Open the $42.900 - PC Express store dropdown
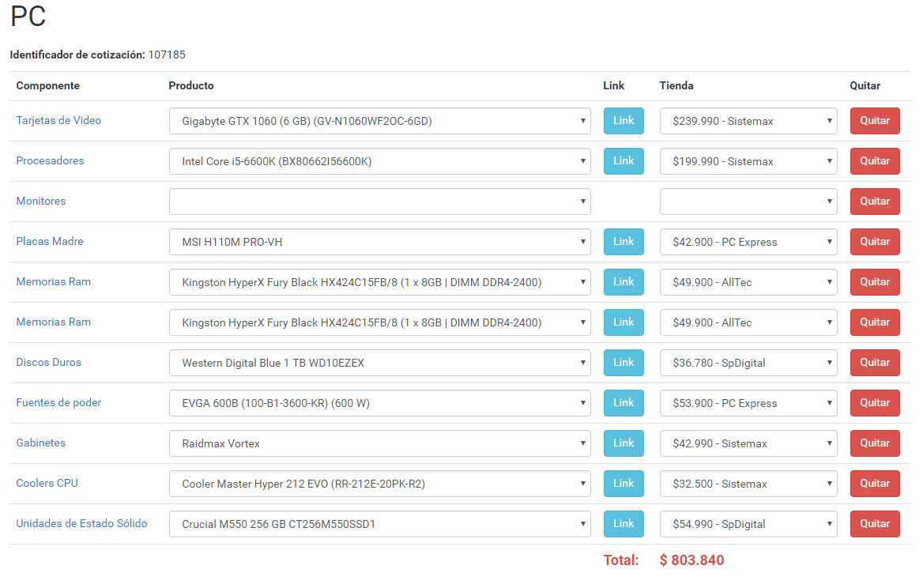This screenshot has height=588, width=923. tap(748, 242)
